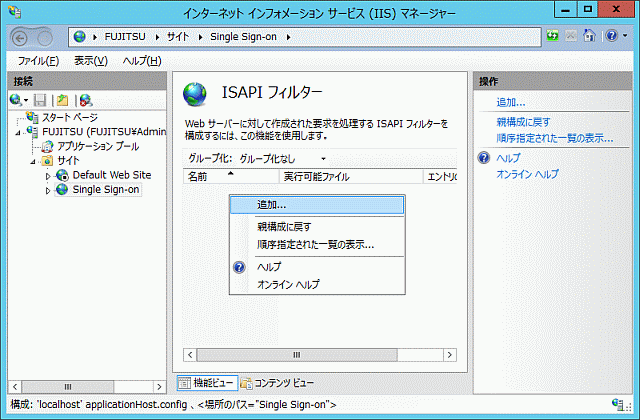640x420 pixels.
Task: Select Default Web Site in the tree
Action: click(x=112, y=175)
